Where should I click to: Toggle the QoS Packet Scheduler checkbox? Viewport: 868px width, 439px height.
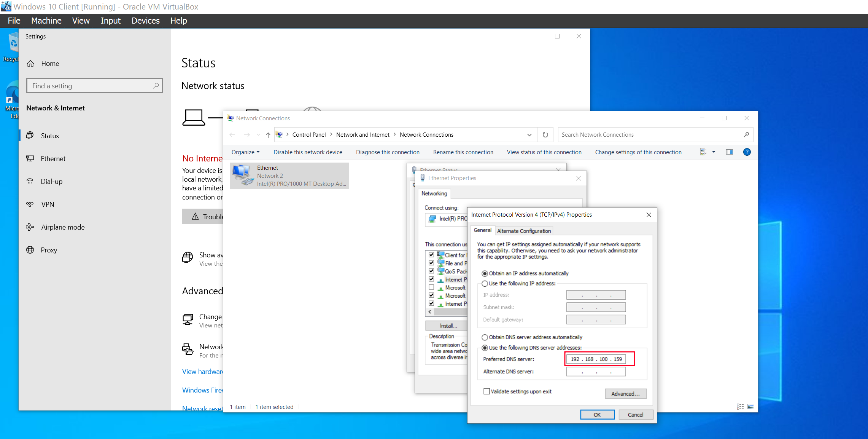tap(431, 271)
